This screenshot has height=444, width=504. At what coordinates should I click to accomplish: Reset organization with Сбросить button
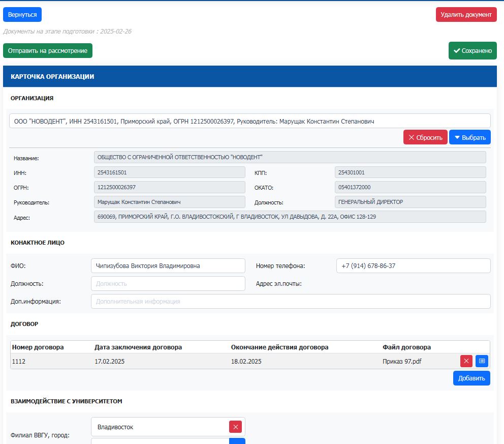pyautogui.click(x=425, y=137)
